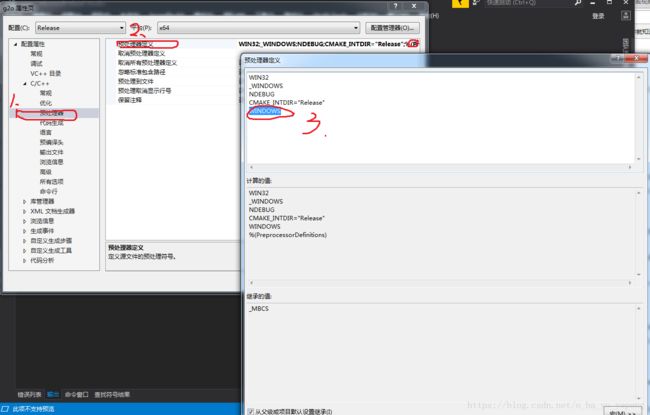Collapse the C/C++ tree node
The height and width of the screenshot is (415, 650).
[x=25, y=83]
